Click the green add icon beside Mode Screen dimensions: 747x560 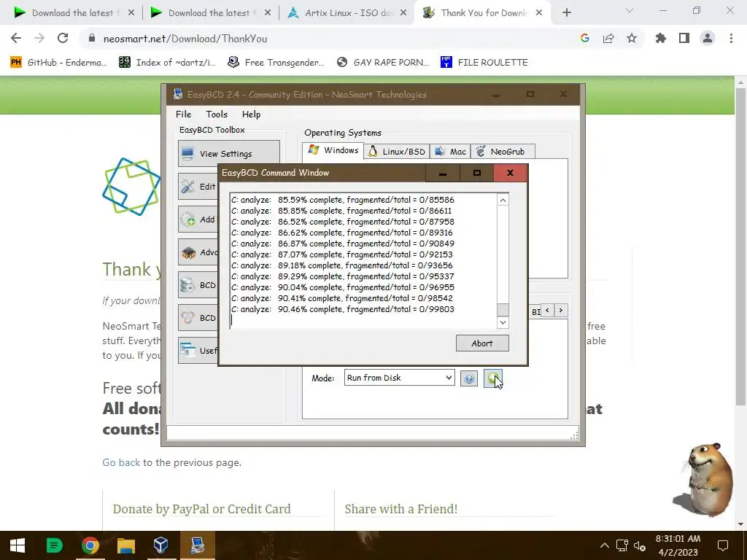[x=492, y=378]
